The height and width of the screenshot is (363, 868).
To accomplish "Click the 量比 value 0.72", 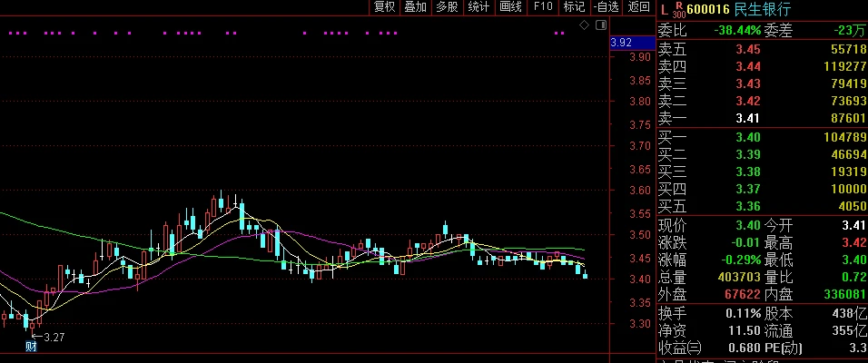I will pos(853,277).
